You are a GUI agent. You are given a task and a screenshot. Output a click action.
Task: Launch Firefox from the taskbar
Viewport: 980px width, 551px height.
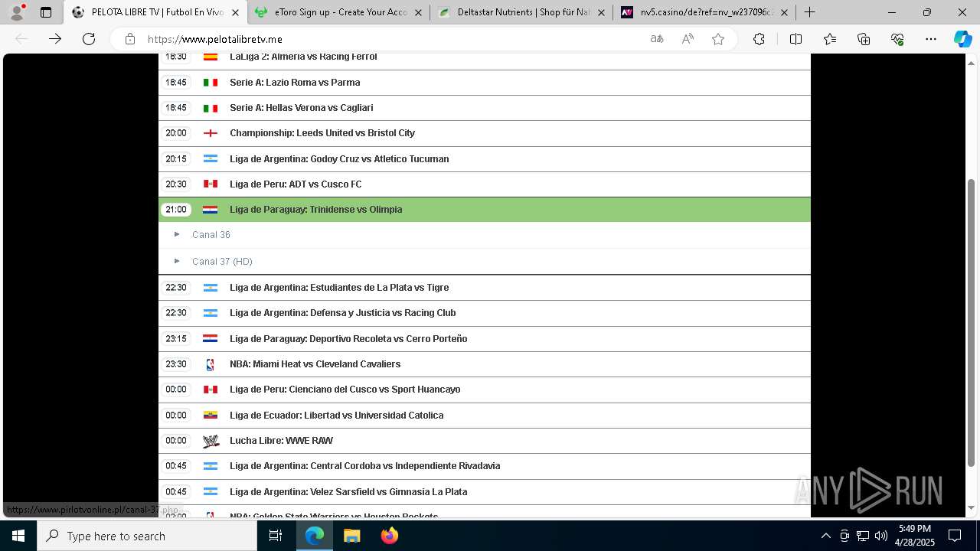pyautogui.click(x=389, y=536)
